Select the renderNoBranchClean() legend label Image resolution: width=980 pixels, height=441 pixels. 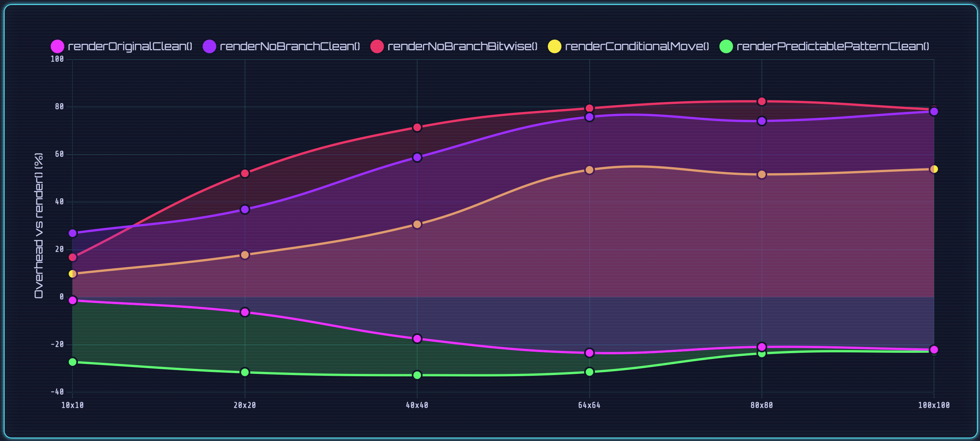tap(289, 46)
